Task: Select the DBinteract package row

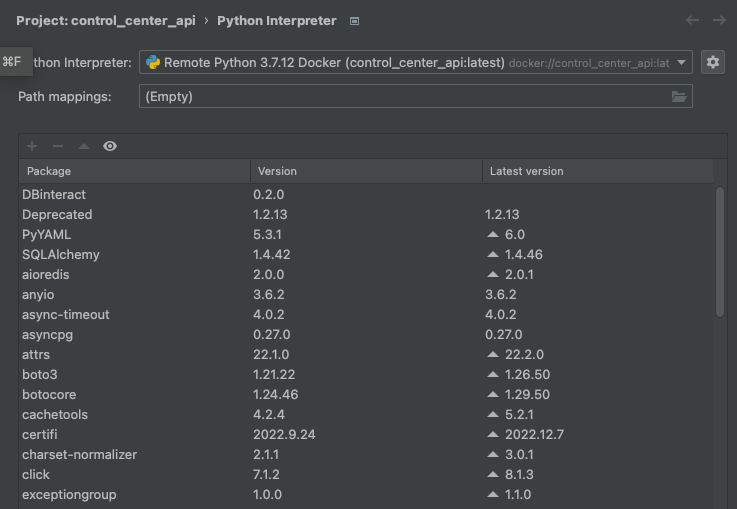Action: point(366,195)
